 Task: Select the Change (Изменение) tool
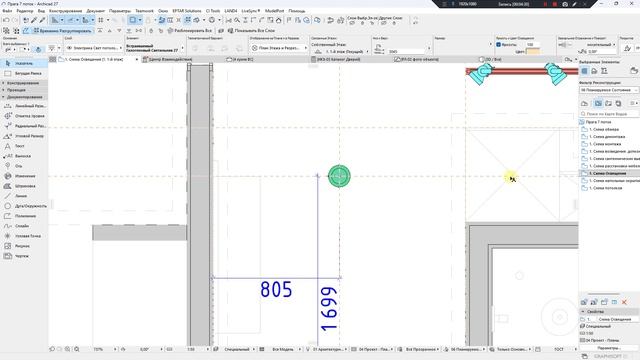pos(24,176)
